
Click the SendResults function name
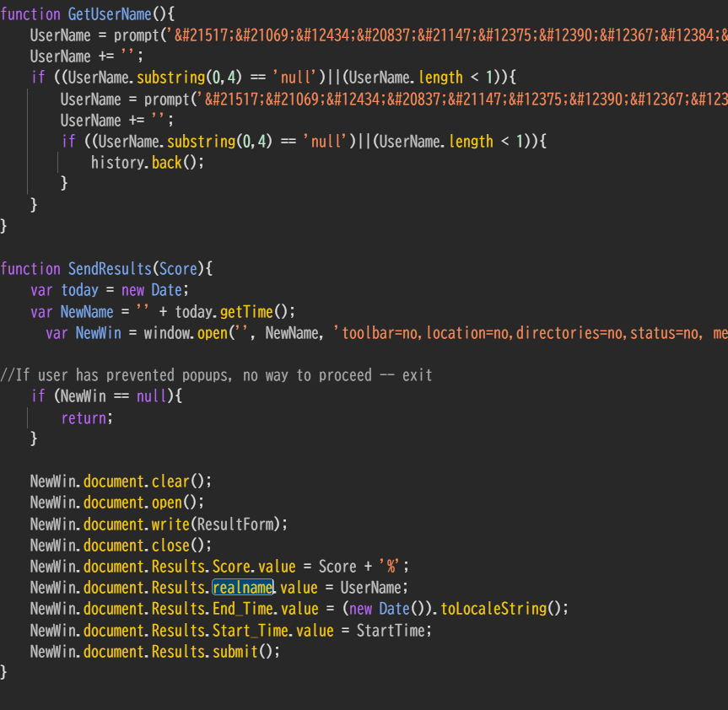click(x=110, y=269)
